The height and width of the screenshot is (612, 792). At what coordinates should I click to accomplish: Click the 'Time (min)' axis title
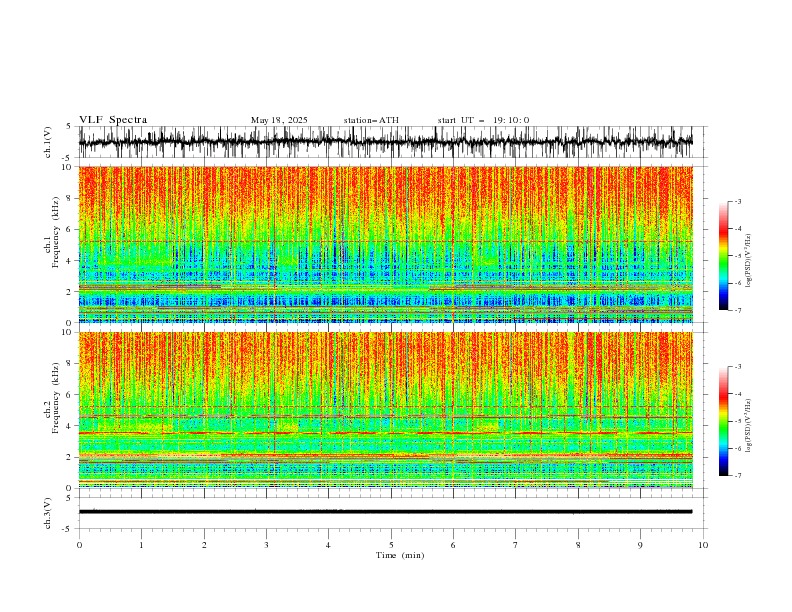point(400,555)
